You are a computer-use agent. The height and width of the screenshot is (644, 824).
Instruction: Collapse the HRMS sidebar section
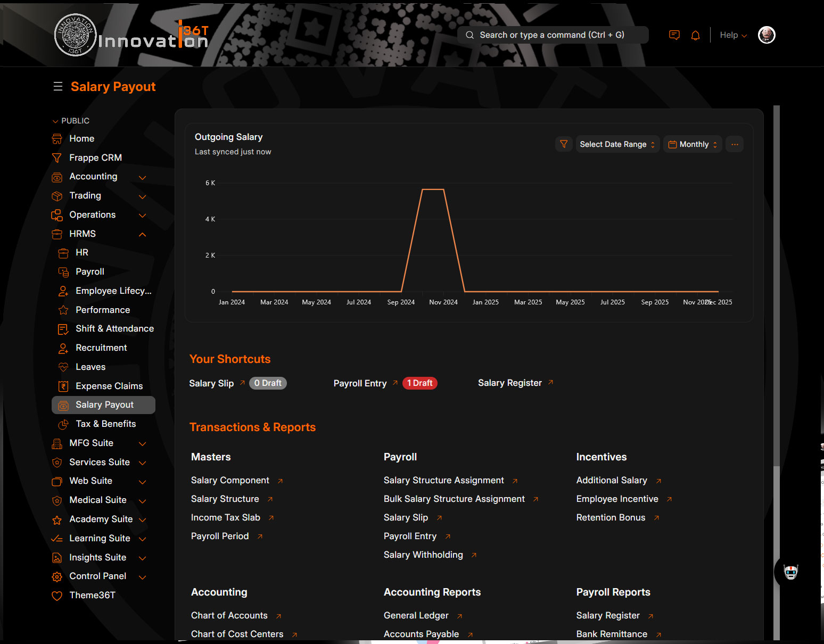142,234
